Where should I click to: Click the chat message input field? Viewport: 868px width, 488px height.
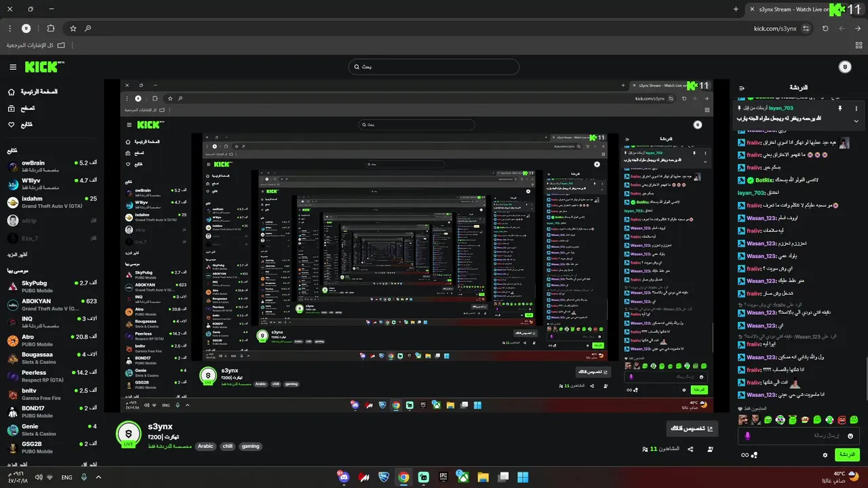click(x=799, y=436)
